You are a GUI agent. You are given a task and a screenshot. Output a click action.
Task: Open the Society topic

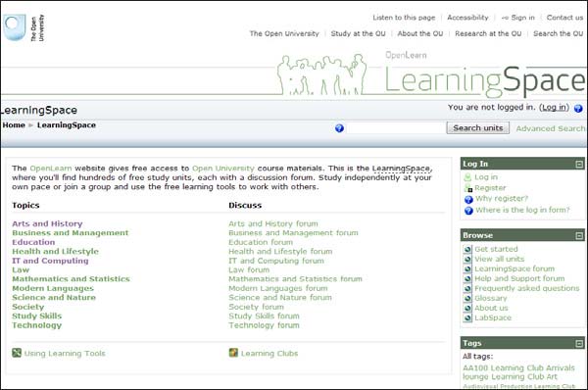[x=28, y=307]
